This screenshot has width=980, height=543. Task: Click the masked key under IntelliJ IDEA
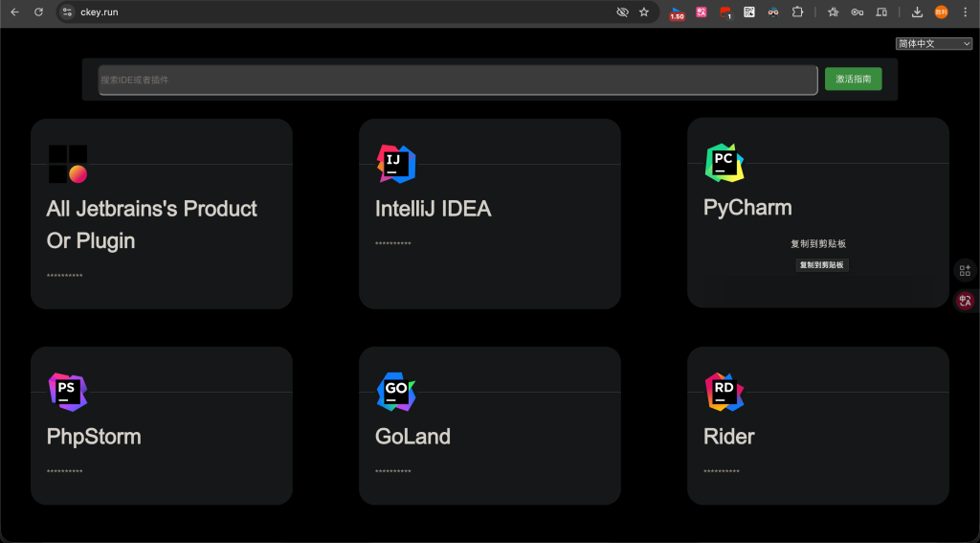(x=393, y=243)
